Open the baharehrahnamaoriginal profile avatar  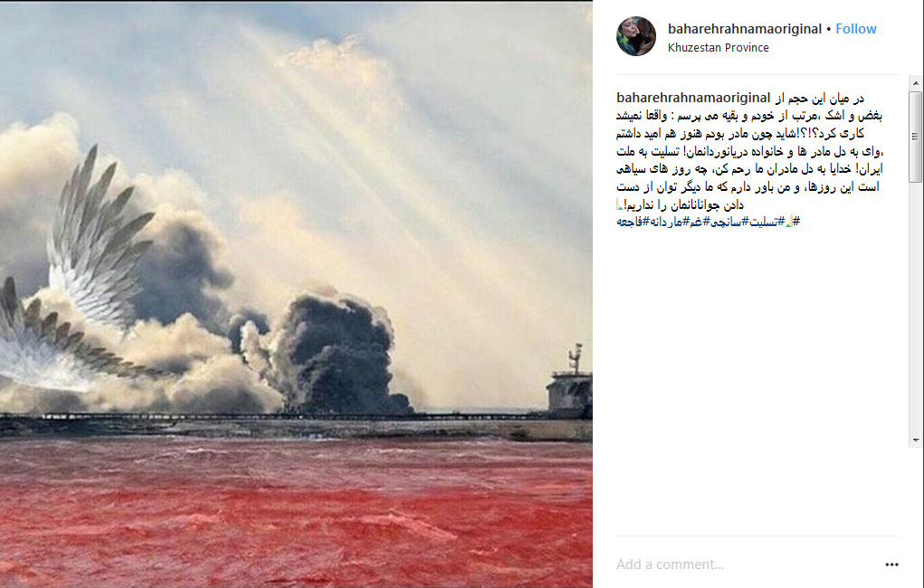(636, 36)
